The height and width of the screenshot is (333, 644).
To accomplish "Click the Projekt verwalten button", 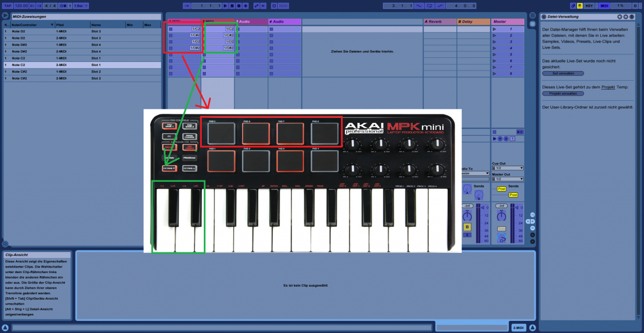I will [563, 93].
